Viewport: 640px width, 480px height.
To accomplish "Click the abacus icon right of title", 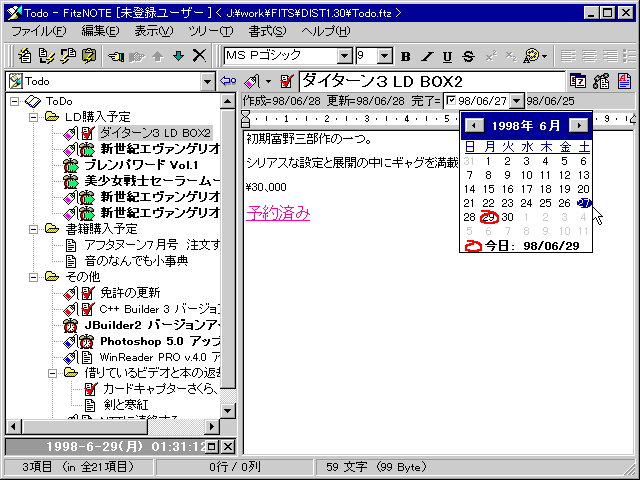I will pyautogui.click(x=601, y=81).
